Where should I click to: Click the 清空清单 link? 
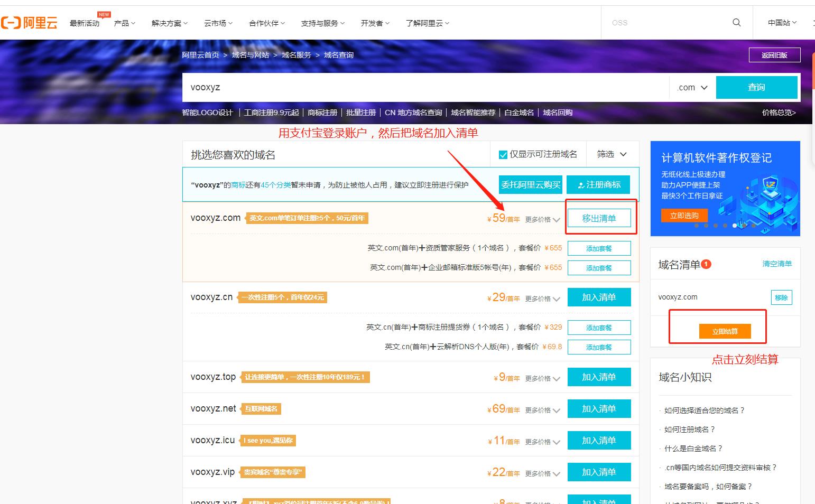pos(777,264)
